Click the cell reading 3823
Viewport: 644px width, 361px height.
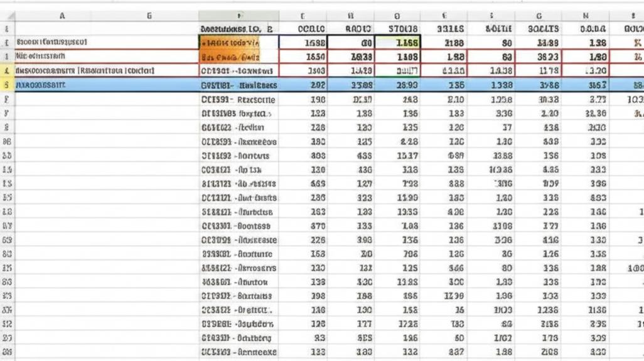click(539, 57)
